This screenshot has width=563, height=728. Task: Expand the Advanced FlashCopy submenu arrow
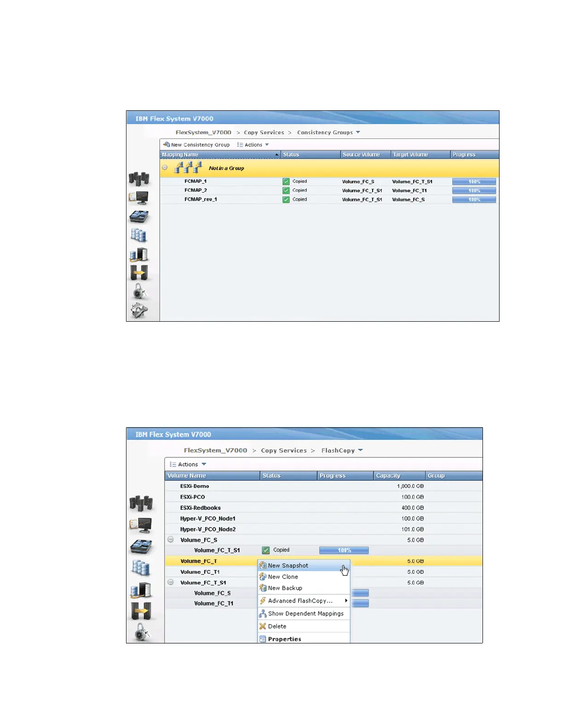coord(346,601)
